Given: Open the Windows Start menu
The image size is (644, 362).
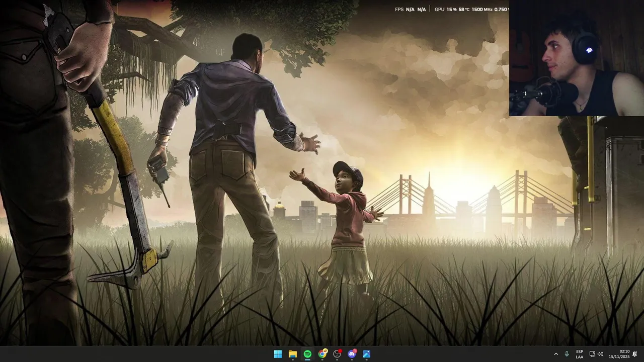Looking at the screenshot, I should coord(278,354).
